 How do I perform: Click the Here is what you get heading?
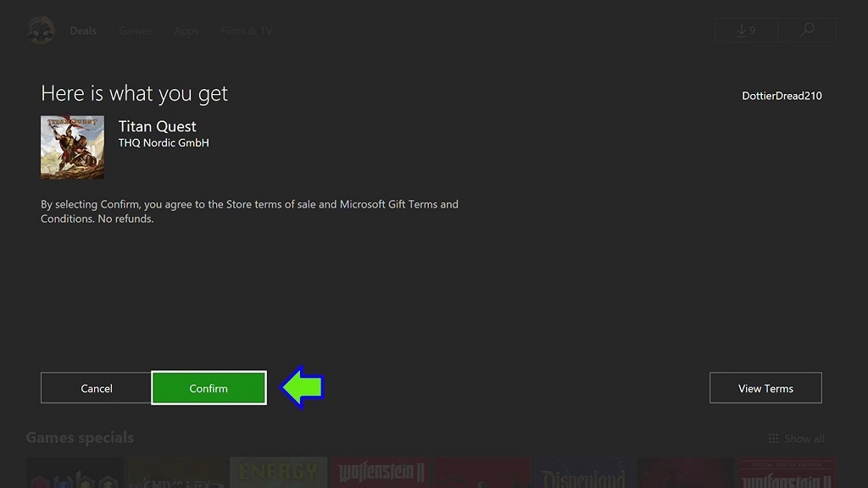134,93
